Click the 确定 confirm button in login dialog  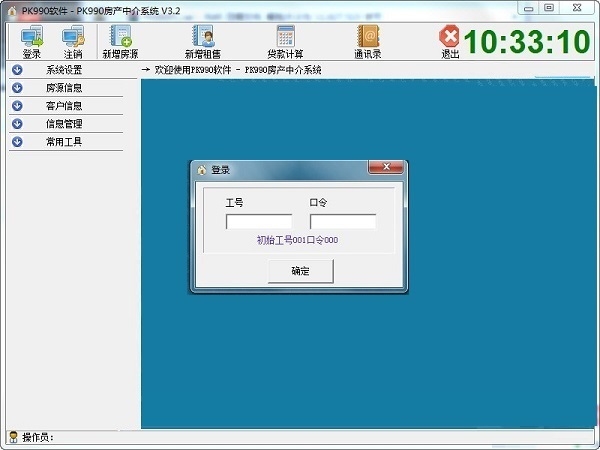301,271
